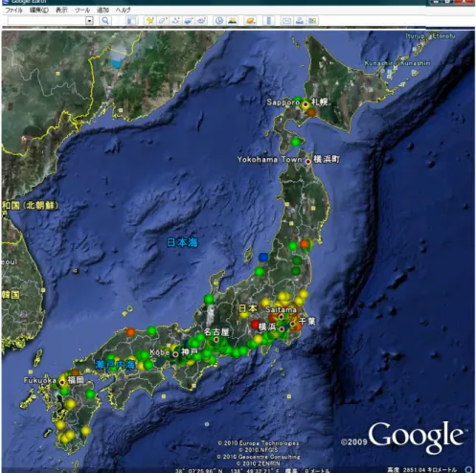Click the Fukuoka city placemark
Screen dimensions: 476x473
(62, 382)
